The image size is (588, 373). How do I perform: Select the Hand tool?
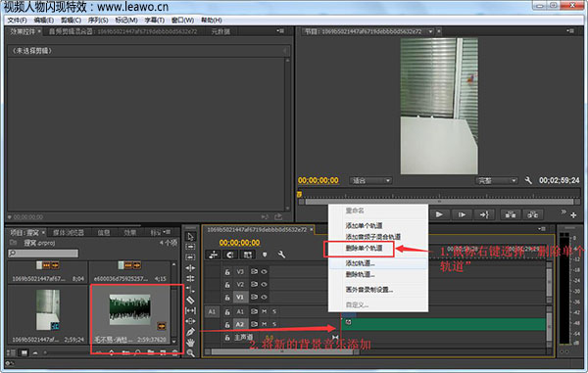(190, 343)
